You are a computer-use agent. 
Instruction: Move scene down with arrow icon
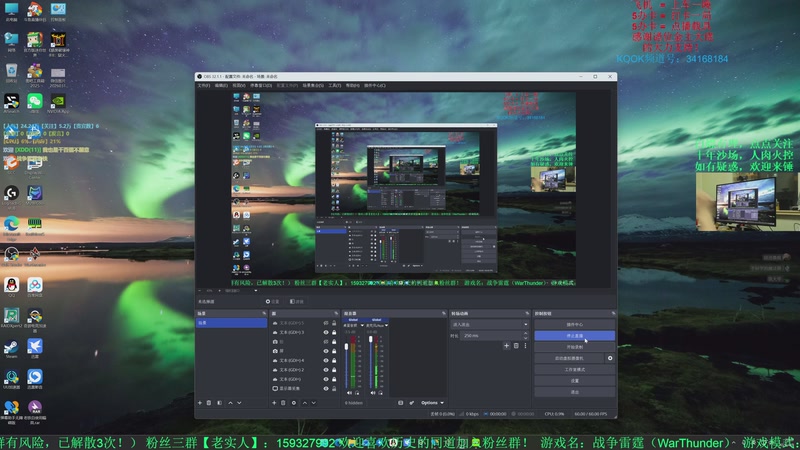click(239, 403)
